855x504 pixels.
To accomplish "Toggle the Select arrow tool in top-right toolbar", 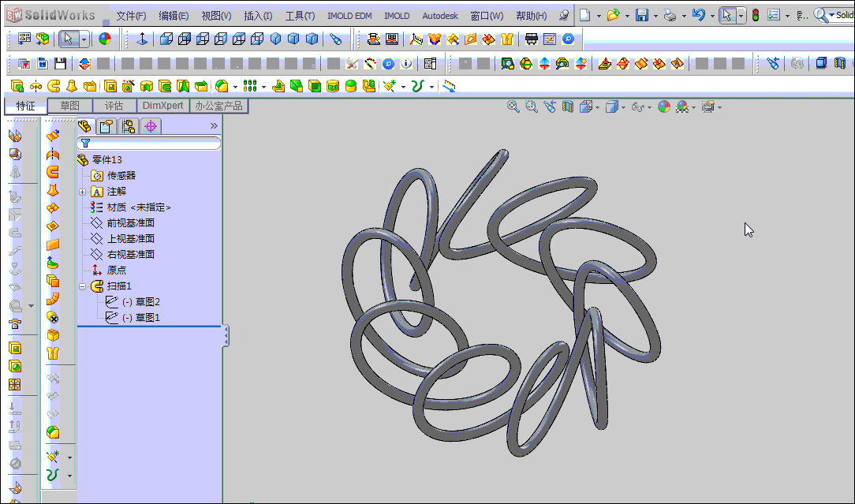I will pos(727,15).
